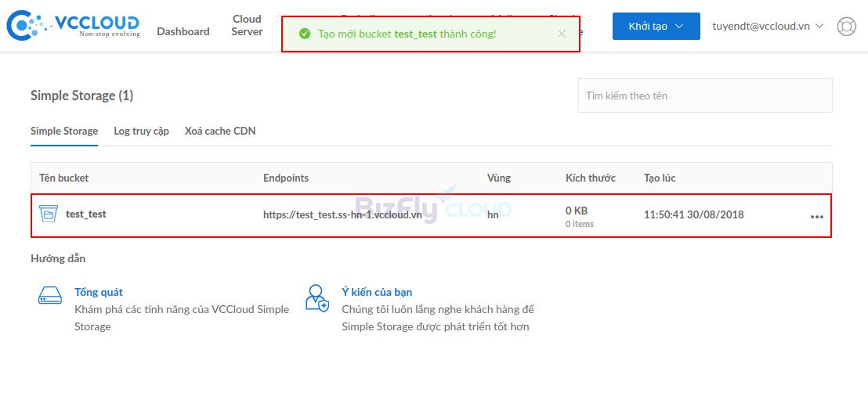Screen dimensions: 868x407
Task: Expand the Khởi tạo dropdown button
Action: coord(656,27)
